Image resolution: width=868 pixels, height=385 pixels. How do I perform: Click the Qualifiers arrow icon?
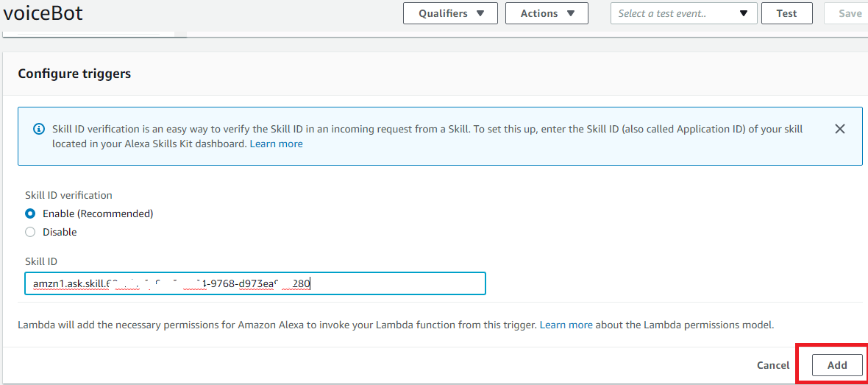point(480,13)
